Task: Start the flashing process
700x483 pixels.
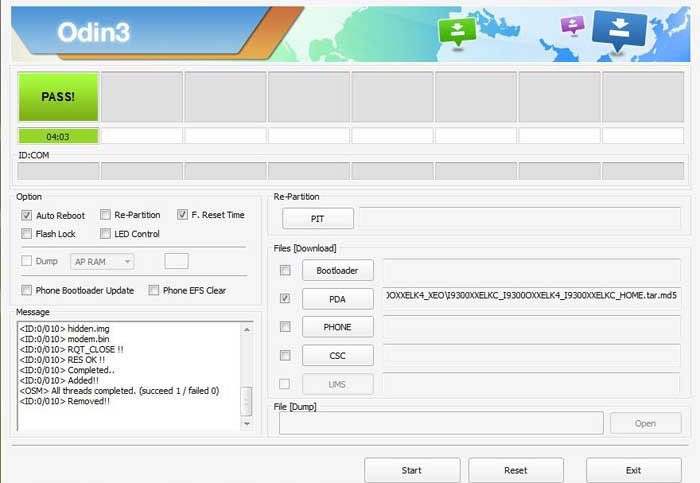Action: [412, 470]
